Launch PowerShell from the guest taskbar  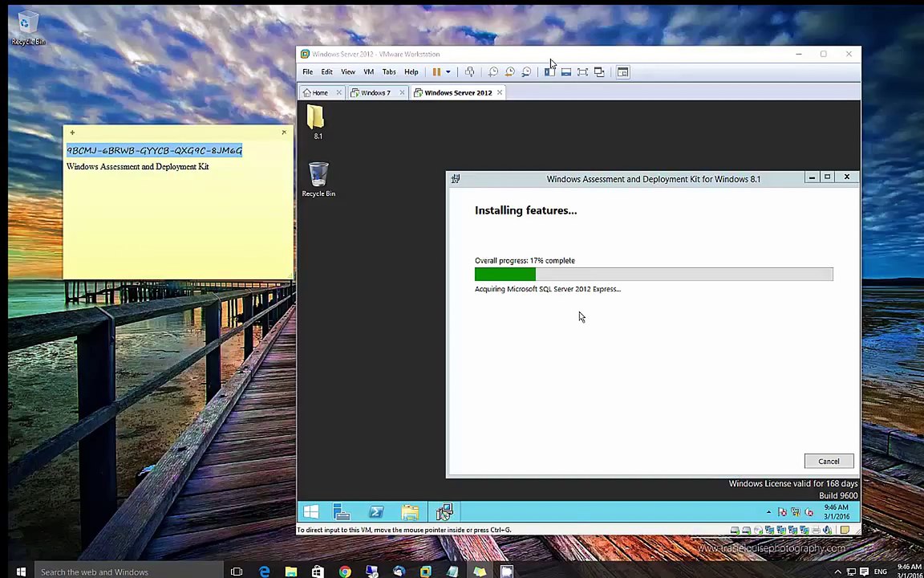[376, 512]
